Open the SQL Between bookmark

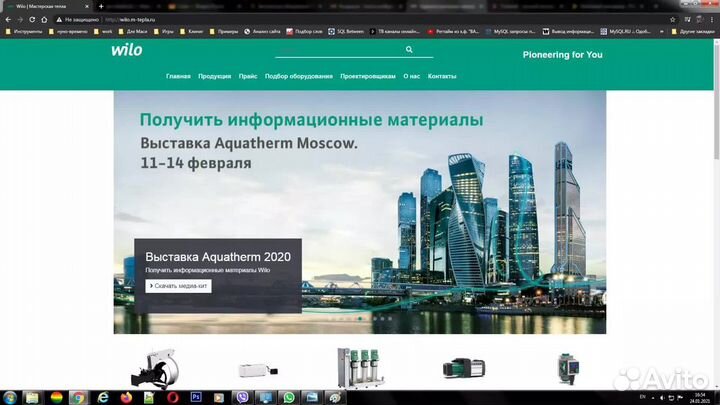346,32
